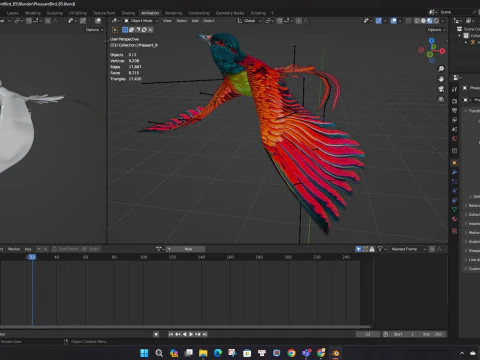Switch to the Shading workspace tab
480x360 pixels.
[x=128, y=13]
